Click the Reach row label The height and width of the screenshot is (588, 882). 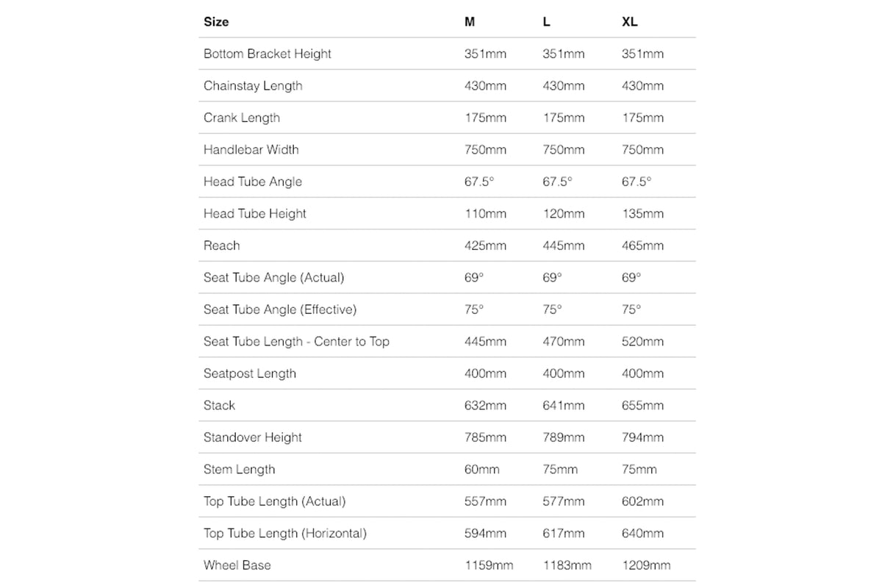click(221, 245)
